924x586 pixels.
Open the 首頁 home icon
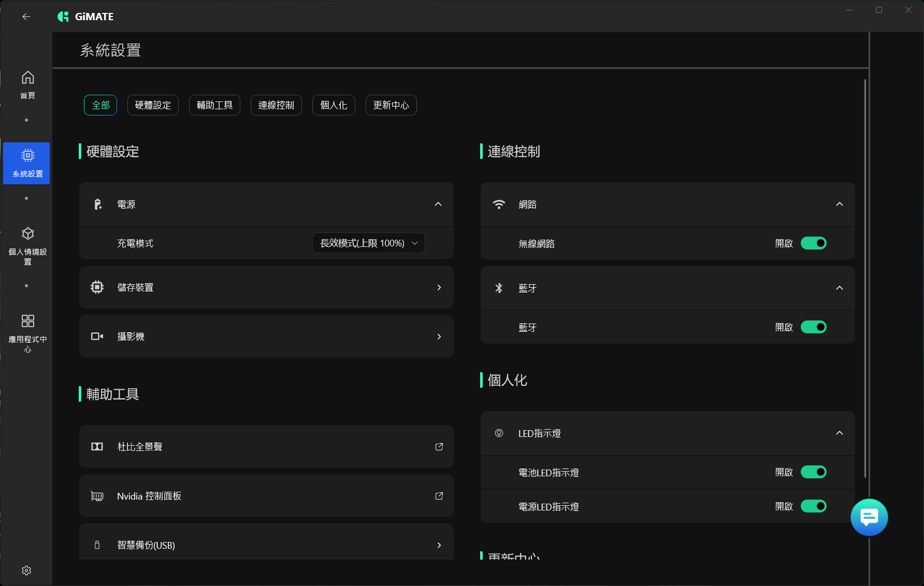click(27, 78)
